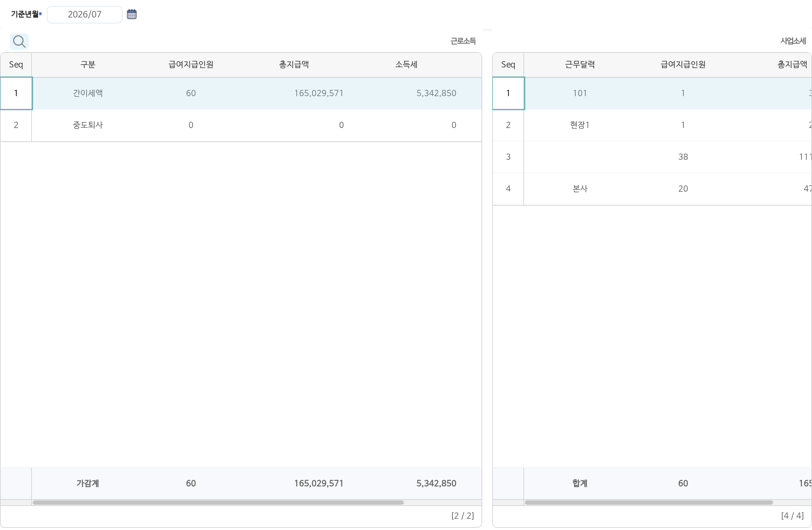Click the 근무달력 column header
812x530 pixels.
click(x=580, y=65)
